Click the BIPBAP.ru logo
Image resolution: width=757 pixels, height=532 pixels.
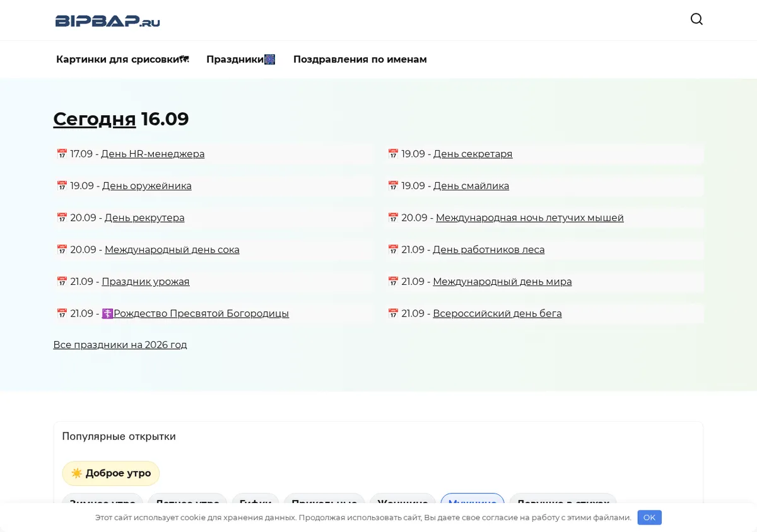click(x=107, y=21)
